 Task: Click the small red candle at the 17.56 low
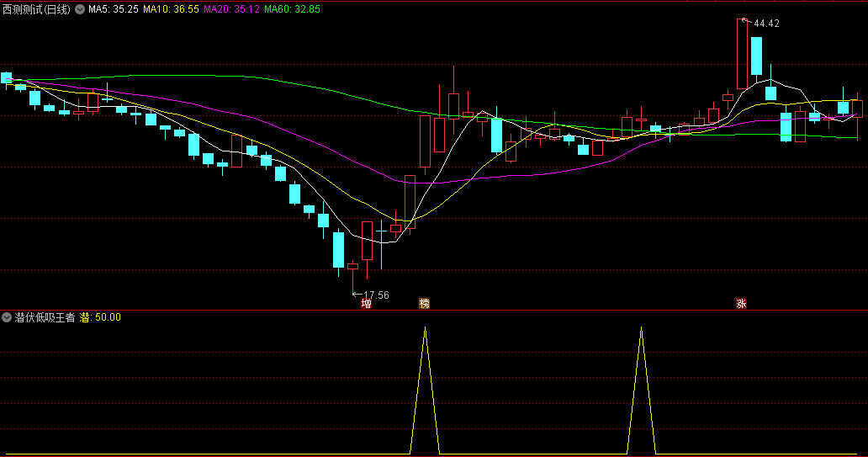click(x=352, y=267)
